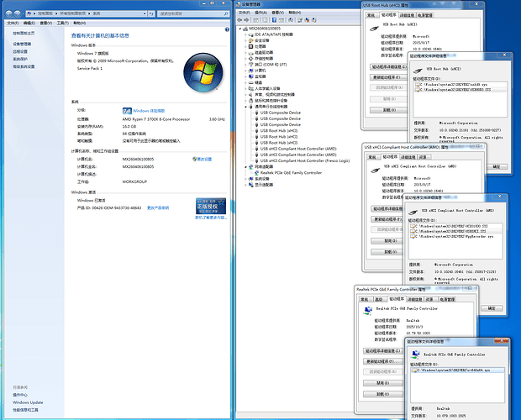Click 确定 in AMD controller driver file details

[x=492, y=308]
